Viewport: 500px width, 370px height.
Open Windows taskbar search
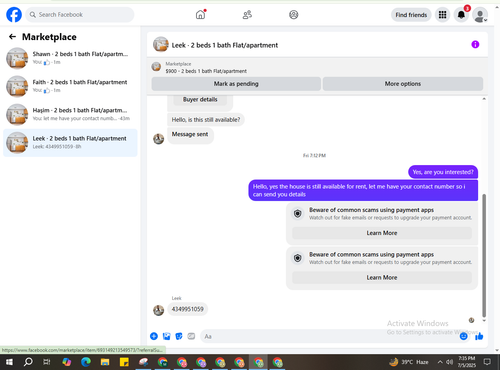pyautogui.click(x=28, y=362)
